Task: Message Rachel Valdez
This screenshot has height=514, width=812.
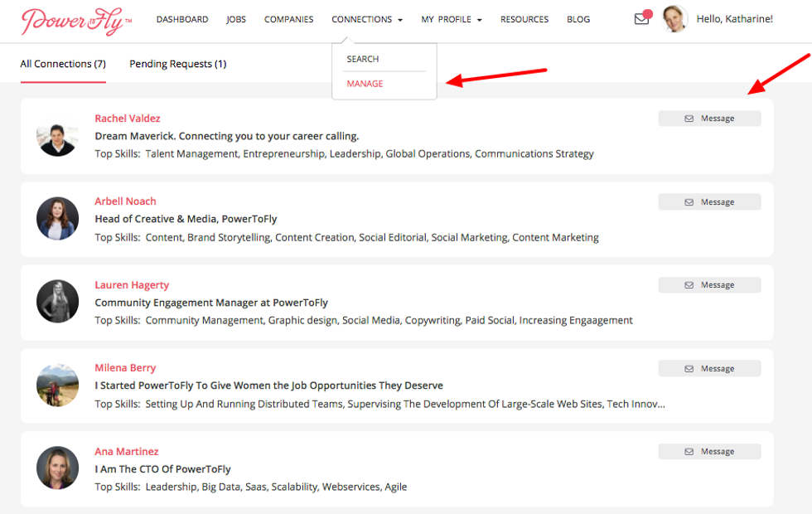Action: tap(709, 119)
